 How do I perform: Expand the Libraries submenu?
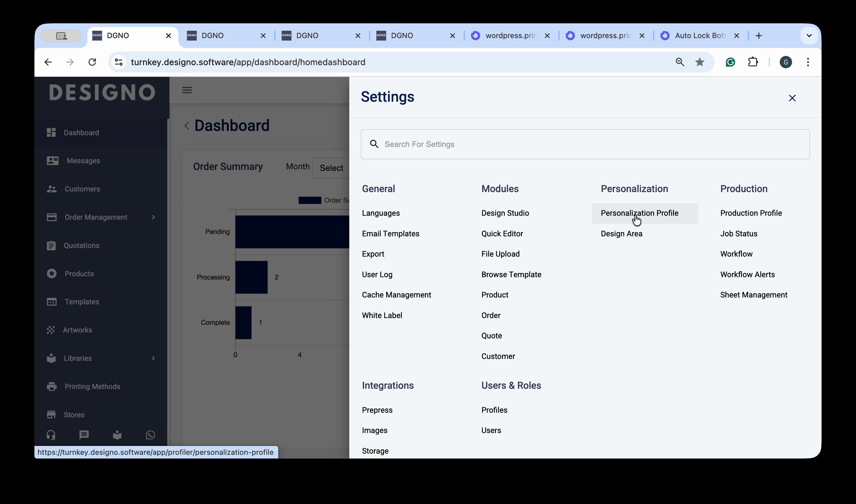pyautogui.click(x=153, y=358)
